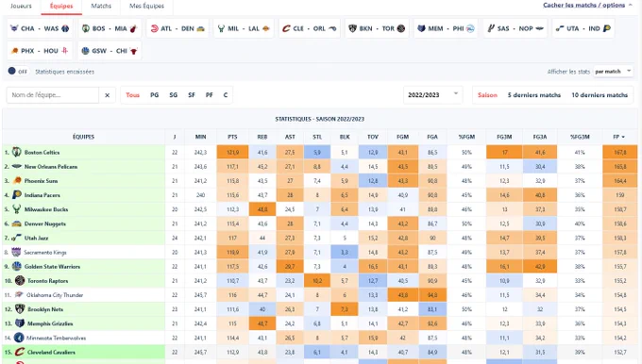This screenshot has width=642, height=364.
Task: Filter by SG position
Action: (x=174, y=95)
